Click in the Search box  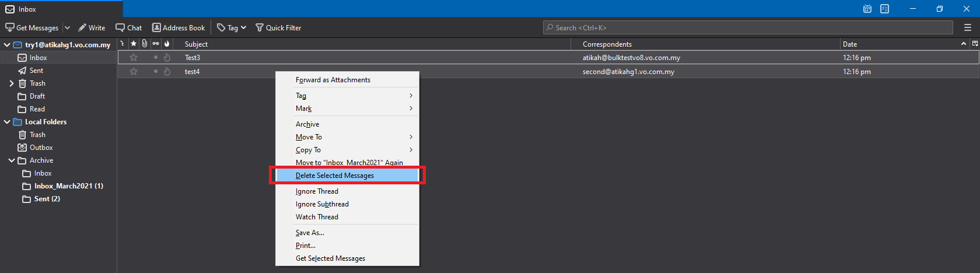[747, 27]
